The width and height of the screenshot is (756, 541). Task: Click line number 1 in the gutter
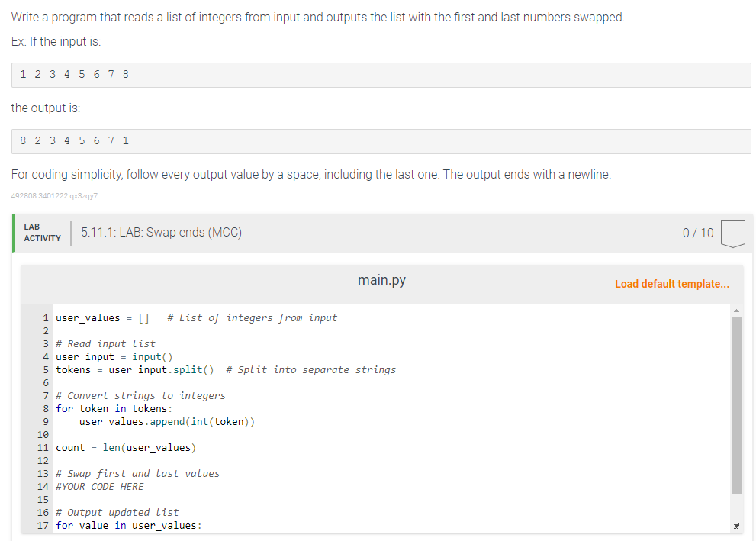46,318
